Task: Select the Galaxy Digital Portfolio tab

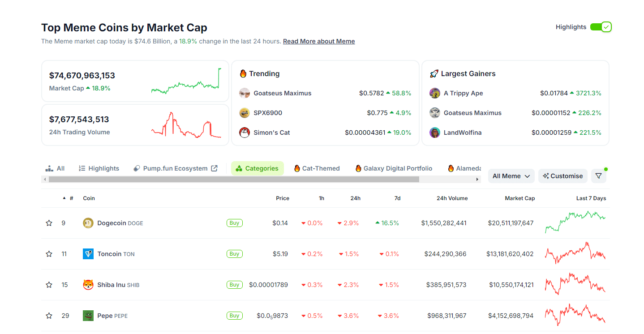Action: (x=394, y=168)
